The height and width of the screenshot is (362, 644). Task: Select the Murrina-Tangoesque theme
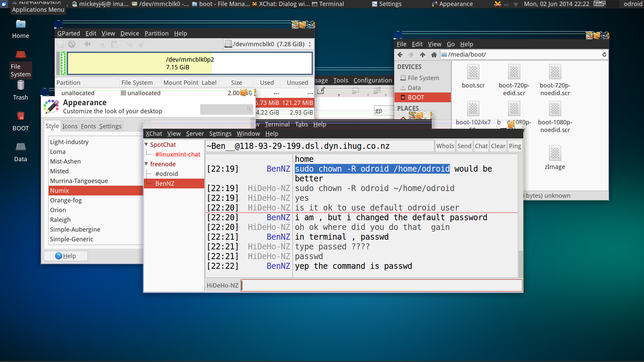tap(96, 181)
